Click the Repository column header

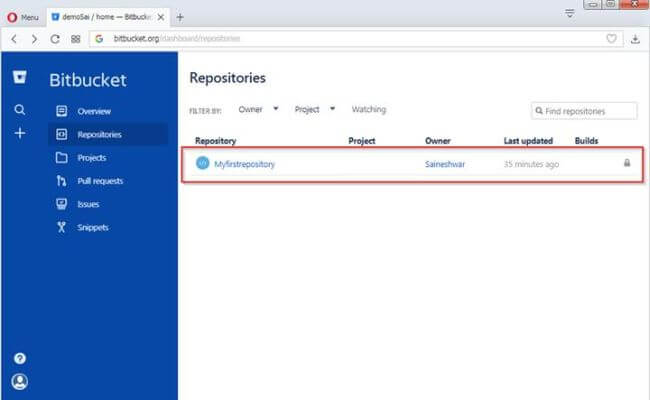(x=216, y=141)
